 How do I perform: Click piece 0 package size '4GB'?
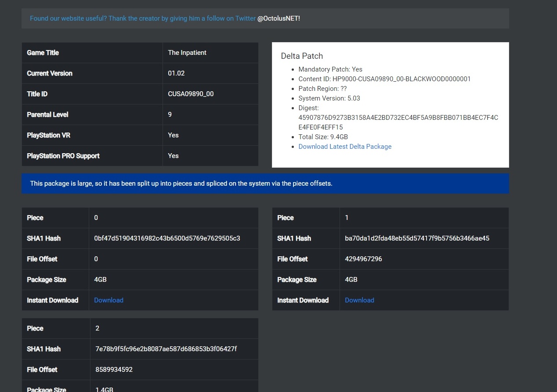[100, 280]
